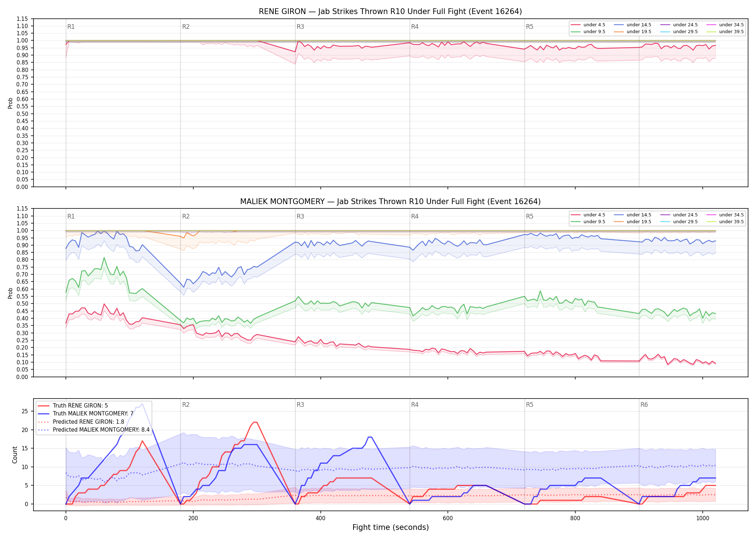Viewport: 756px width, 540px height.
Task: Click the R4 round marker in Rene Giron chart
Action: point(415,27)
